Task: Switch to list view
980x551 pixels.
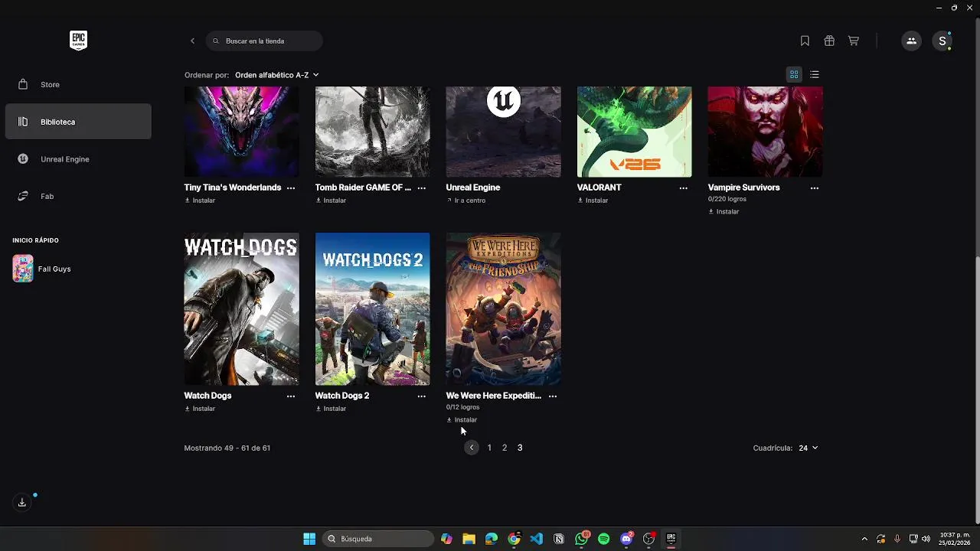Action: point(815,74)
